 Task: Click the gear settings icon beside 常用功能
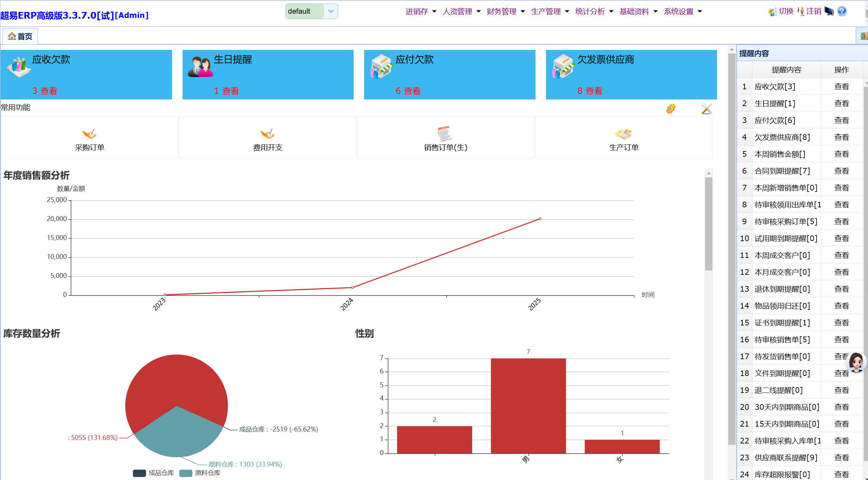(x=671, y=109)
